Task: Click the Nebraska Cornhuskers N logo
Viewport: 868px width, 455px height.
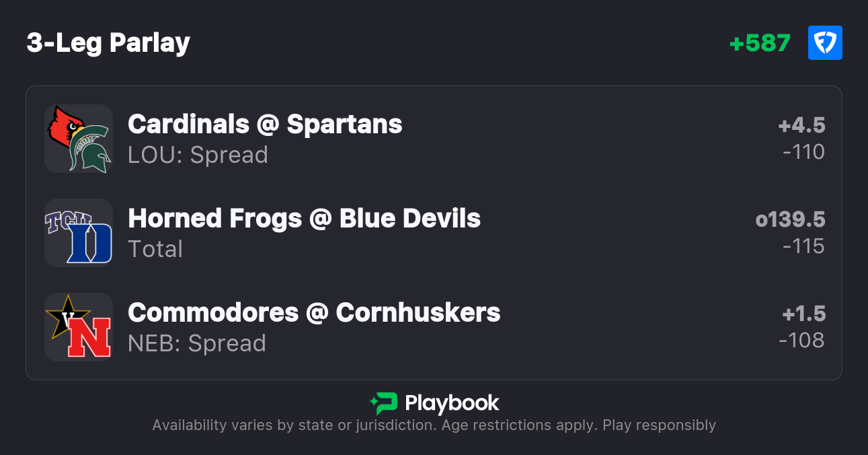Action: (x=89, y=337)
